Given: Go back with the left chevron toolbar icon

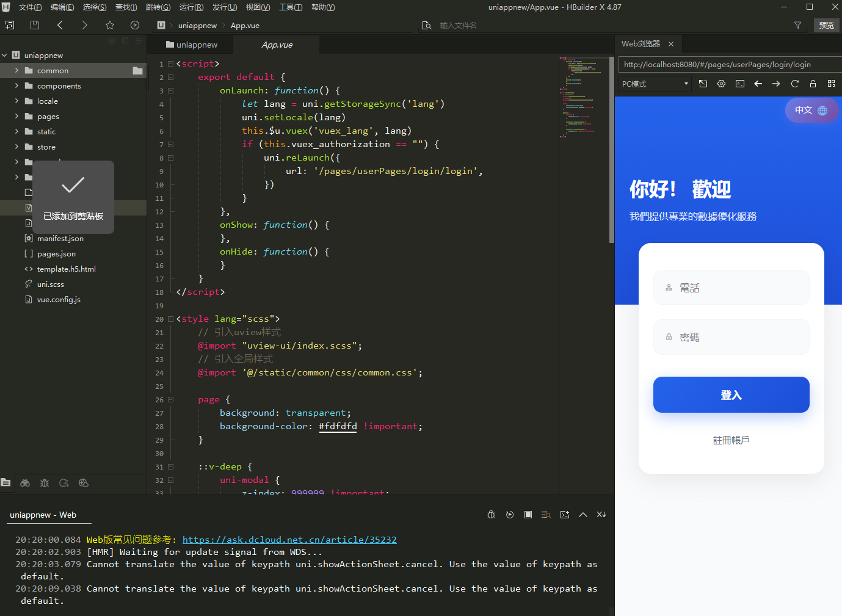Looking at the screenshot, I should pyautogui.click(x=60, y=25).
